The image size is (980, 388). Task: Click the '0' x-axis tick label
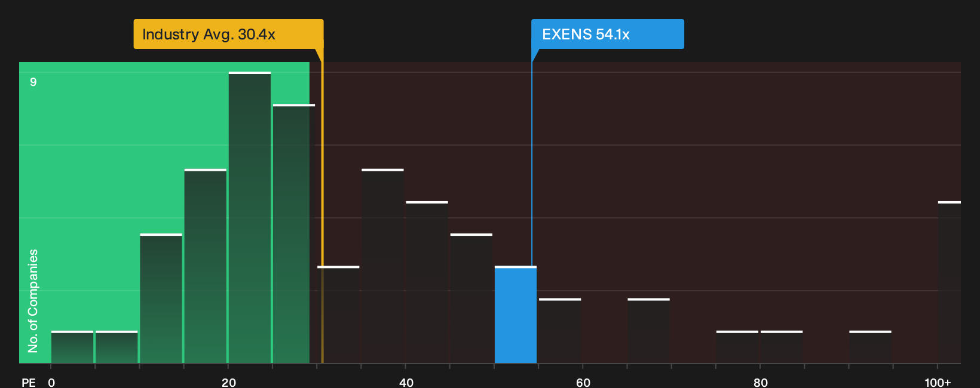[x=51, y=382]
